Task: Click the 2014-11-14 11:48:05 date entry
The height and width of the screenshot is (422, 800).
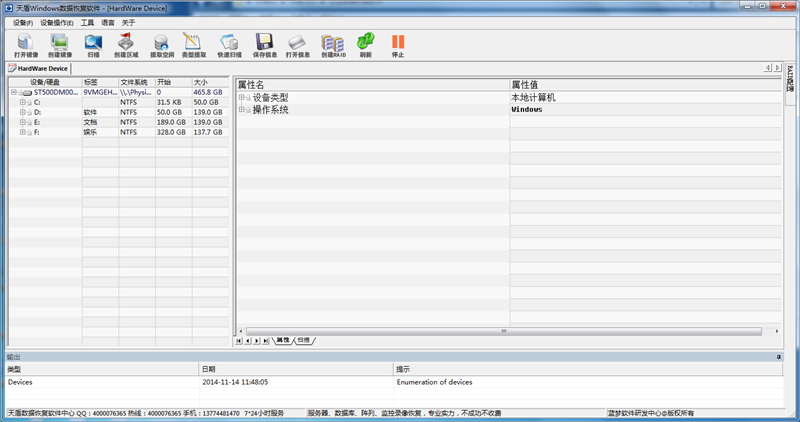Action: (x=235, y=382)
